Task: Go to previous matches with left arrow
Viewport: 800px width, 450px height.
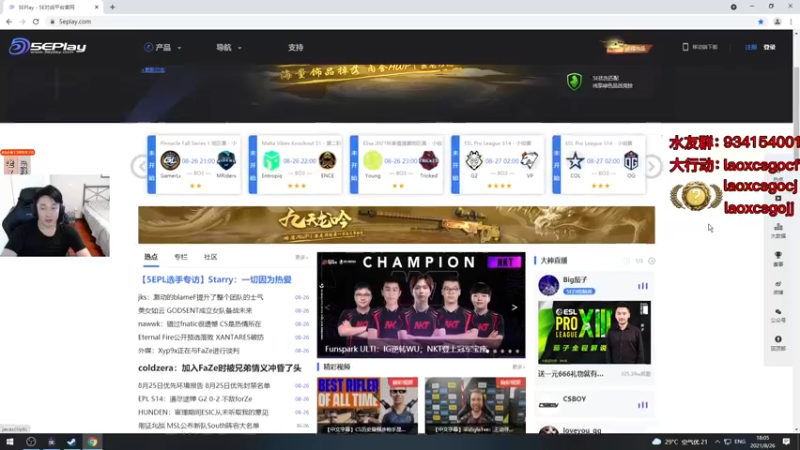Action: pyautogui.click(x=139, y=166)
